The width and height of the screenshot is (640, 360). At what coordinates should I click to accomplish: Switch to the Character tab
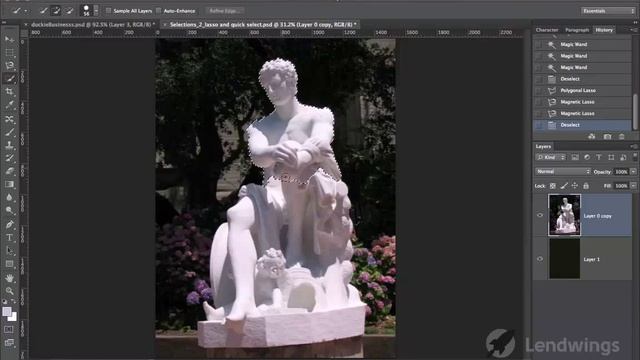point(547,30)
